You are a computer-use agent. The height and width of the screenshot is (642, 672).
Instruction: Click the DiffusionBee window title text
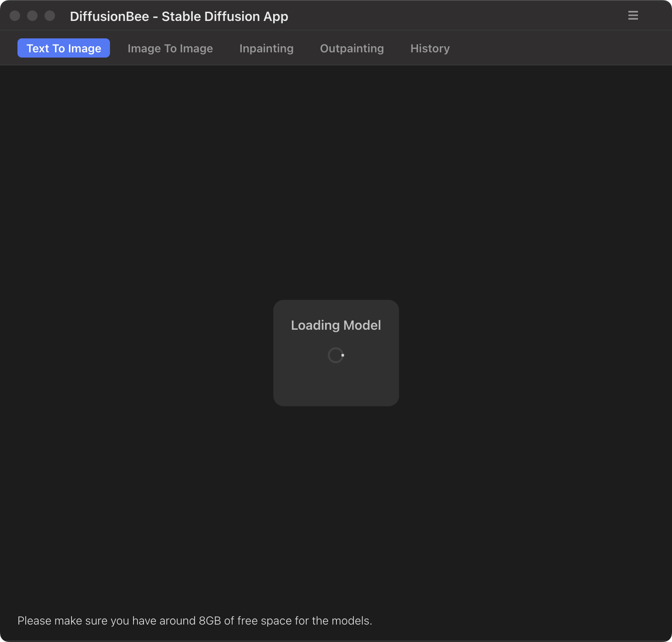[x=179, y=16]
